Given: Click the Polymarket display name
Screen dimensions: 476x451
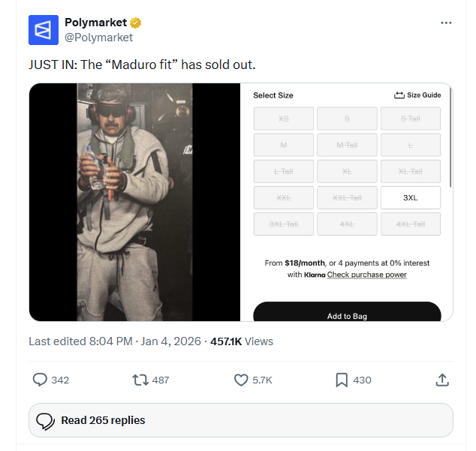Looking at the screenshot, I should [x=95, y=23].
